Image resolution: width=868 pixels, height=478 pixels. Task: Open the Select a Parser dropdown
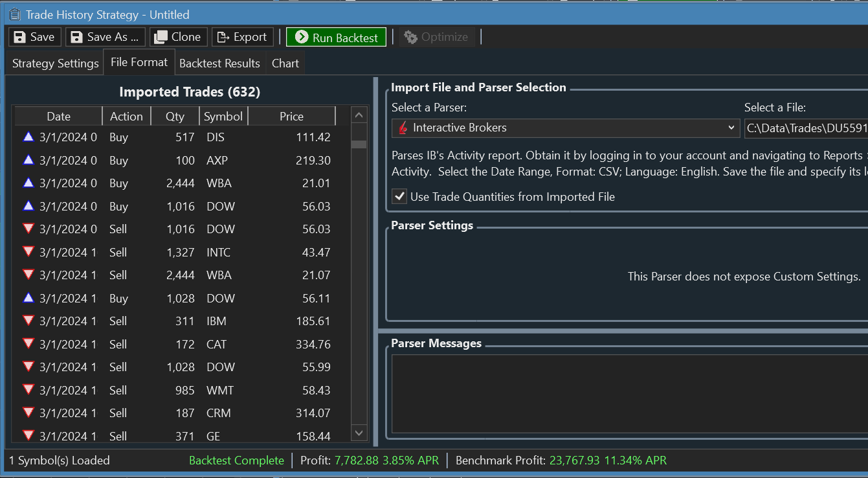[565, 128]
